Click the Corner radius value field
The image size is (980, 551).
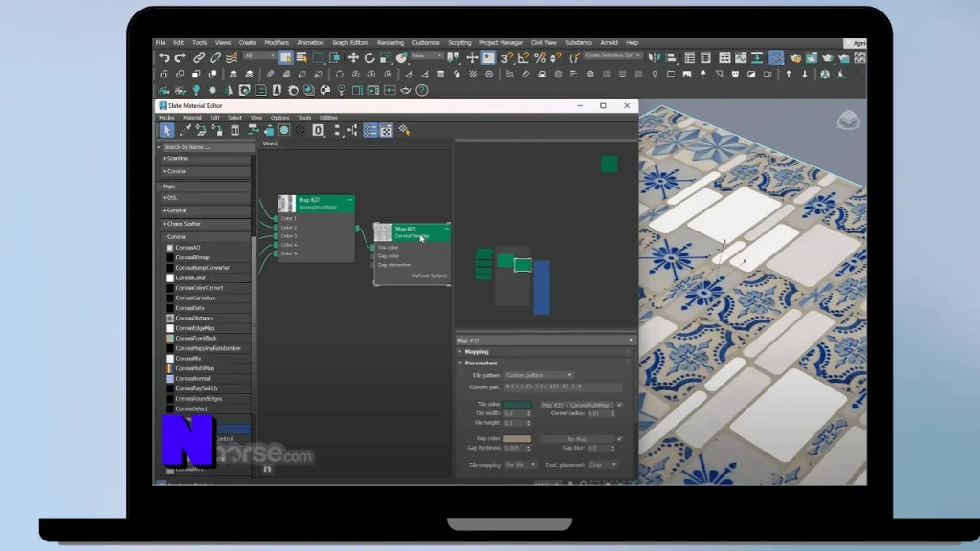coord(597,413)
